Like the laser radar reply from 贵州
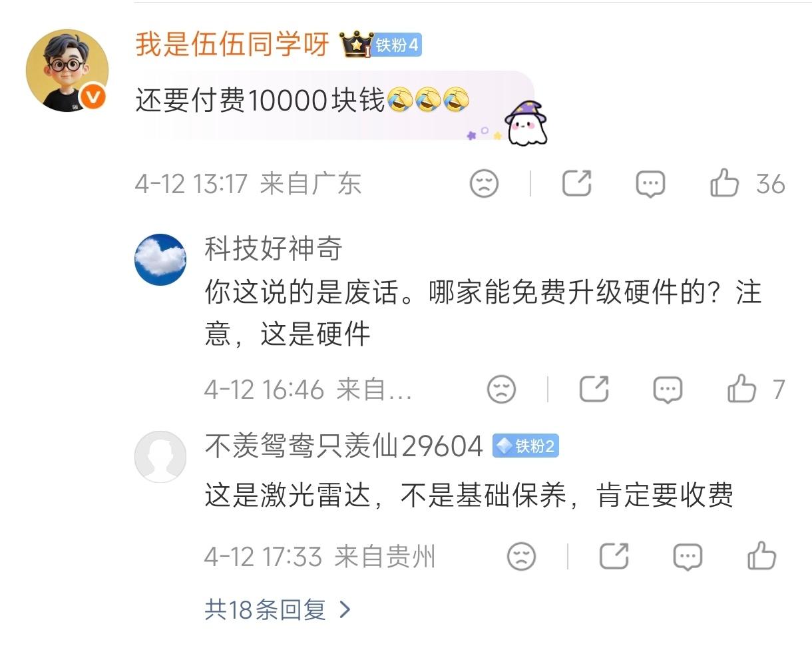Image resolution: width=812 pixels, height=656 pixels. 761,555
